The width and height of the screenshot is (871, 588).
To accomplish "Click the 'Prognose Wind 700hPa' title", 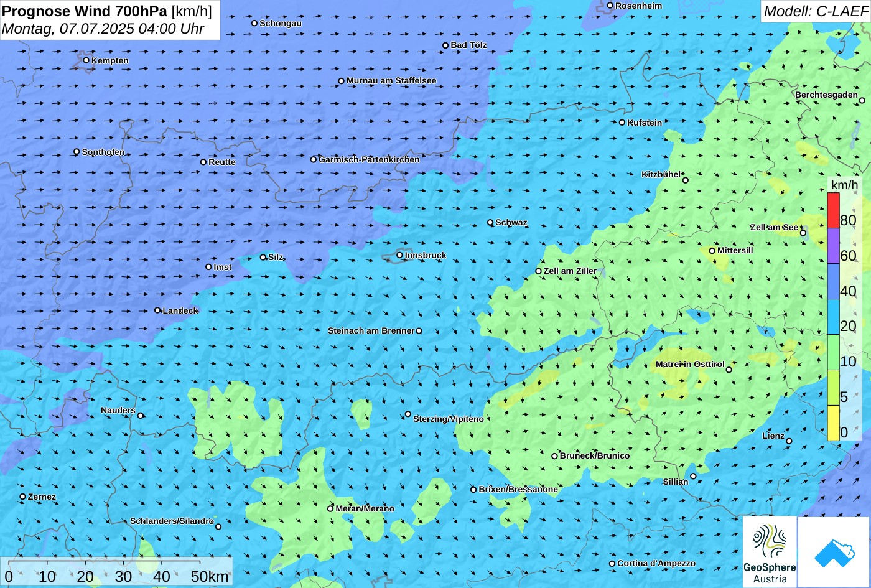I will point(85,11).
